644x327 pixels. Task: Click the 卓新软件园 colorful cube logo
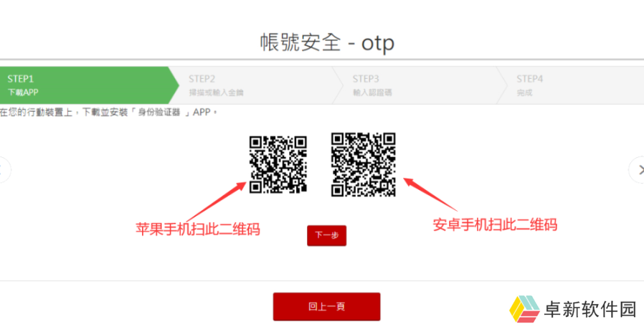point(524,308)
